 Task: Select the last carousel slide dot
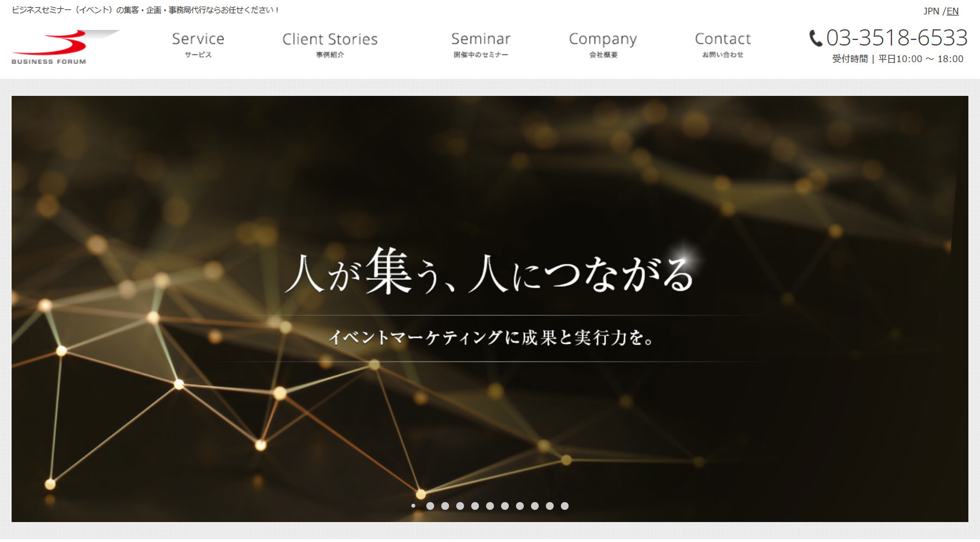[565, 506]
